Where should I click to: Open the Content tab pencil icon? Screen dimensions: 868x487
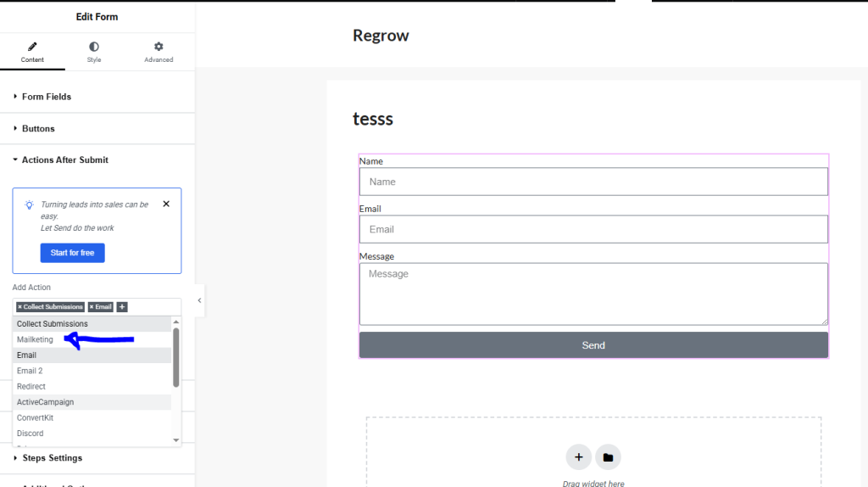pos(32,47)
